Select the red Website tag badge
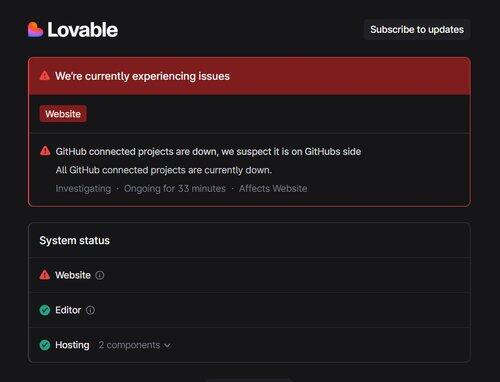Viewport: 500px width, 382px height. pyautogui.click(x=63, y=114)
